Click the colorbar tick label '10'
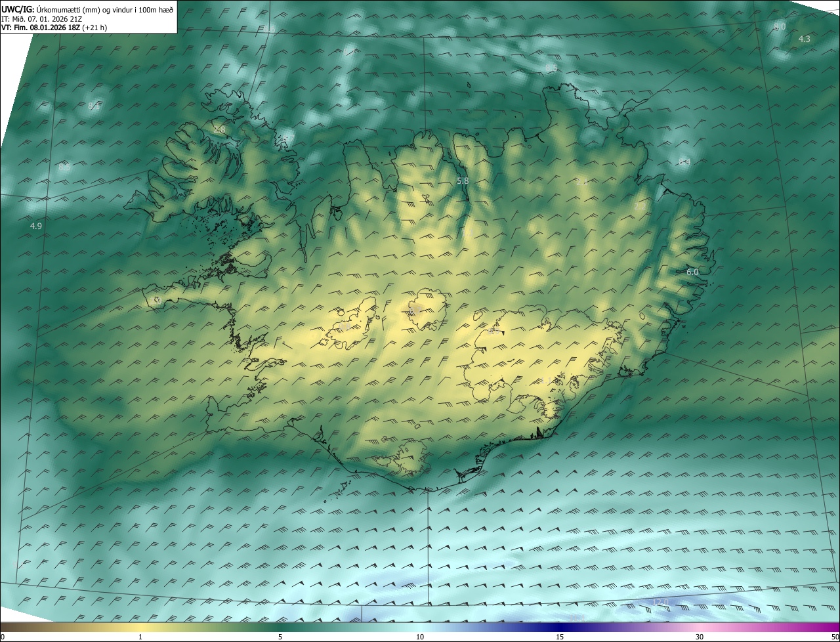 pyautogui.click(x=420, y=637)
